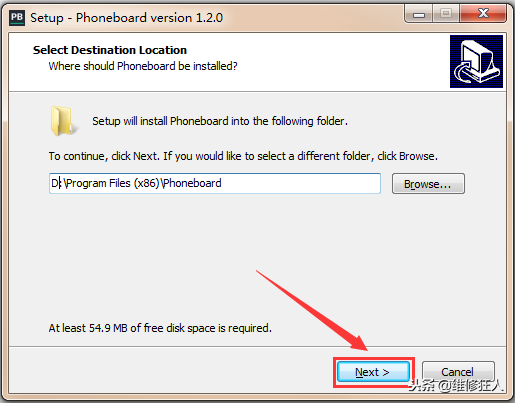The image size is (515, 403).
Task: Click the red arrow annotation
Action: coord(312,310)
